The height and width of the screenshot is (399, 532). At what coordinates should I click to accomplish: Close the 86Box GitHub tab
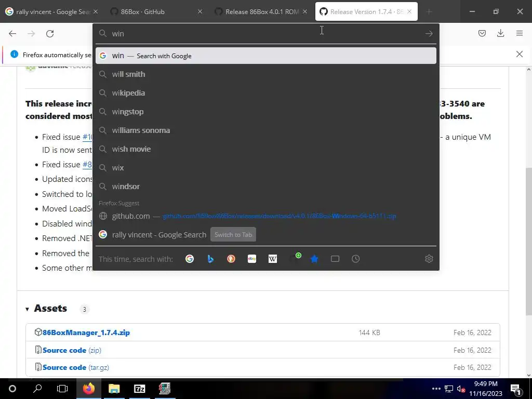(200, 11)
